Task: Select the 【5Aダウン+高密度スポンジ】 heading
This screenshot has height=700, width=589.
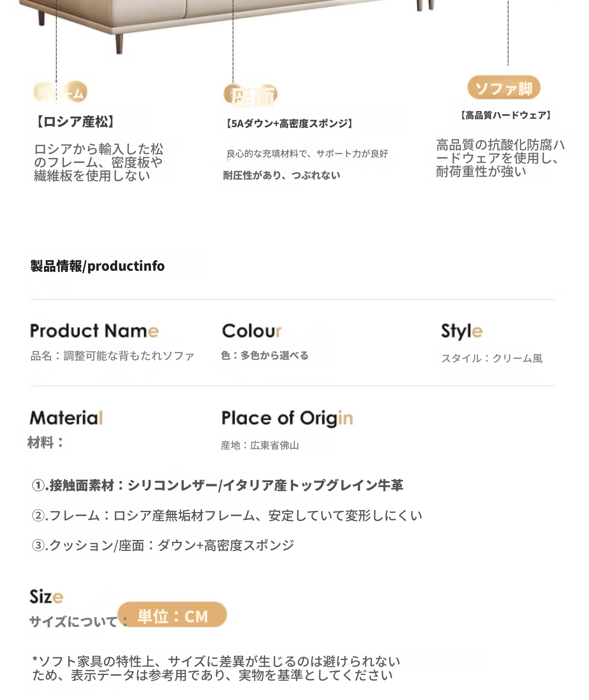Action: coord(290,124)
